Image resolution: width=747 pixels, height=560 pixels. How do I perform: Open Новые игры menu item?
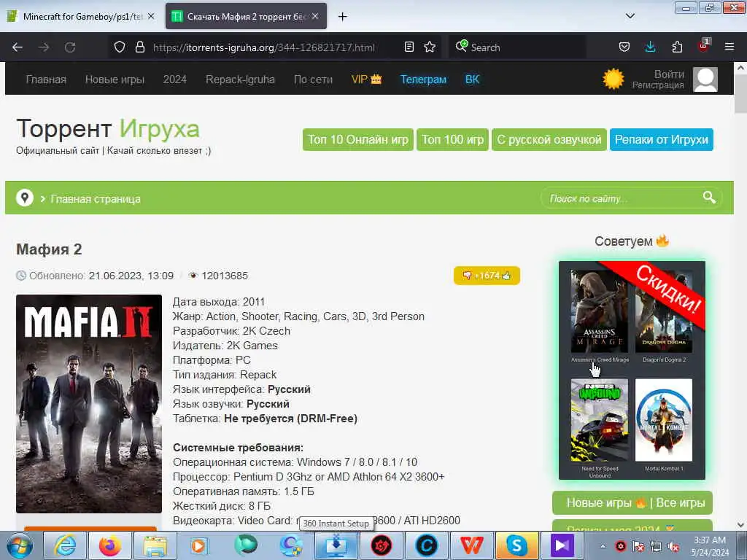tap(115, 79)
